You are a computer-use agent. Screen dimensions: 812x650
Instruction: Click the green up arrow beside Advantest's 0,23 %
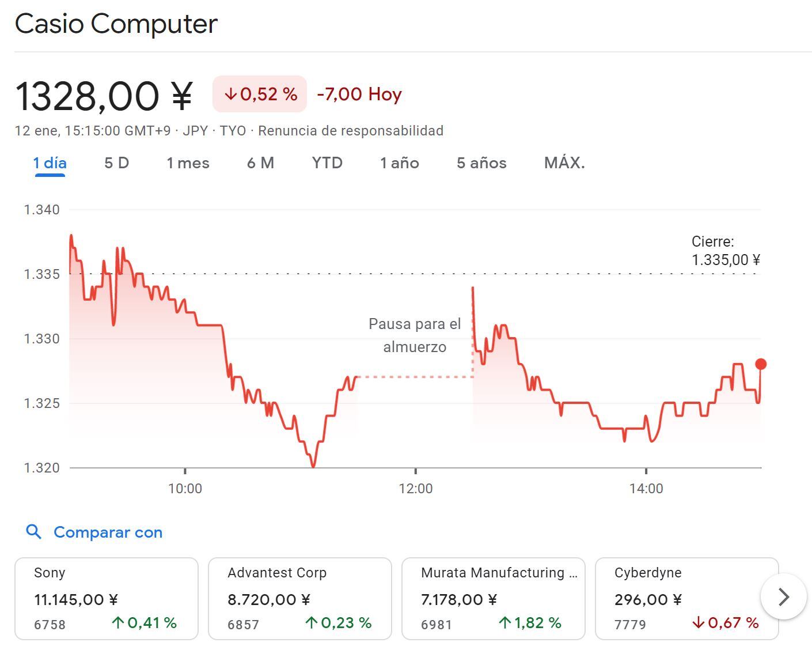312,623
